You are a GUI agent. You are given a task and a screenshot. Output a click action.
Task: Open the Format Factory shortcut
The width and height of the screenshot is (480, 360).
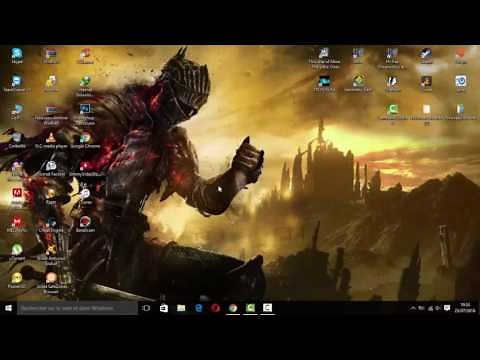pyautogui.click(x=51, y=168)
